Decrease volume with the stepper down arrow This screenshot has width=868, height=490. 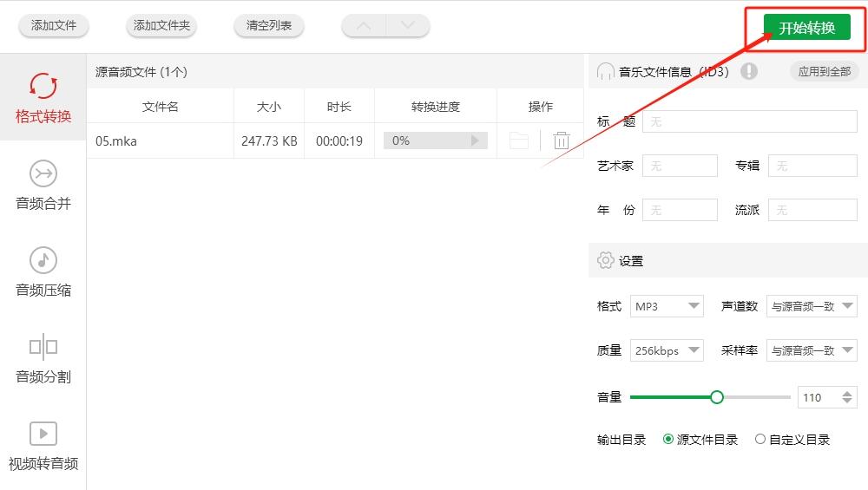pos(847,401)
